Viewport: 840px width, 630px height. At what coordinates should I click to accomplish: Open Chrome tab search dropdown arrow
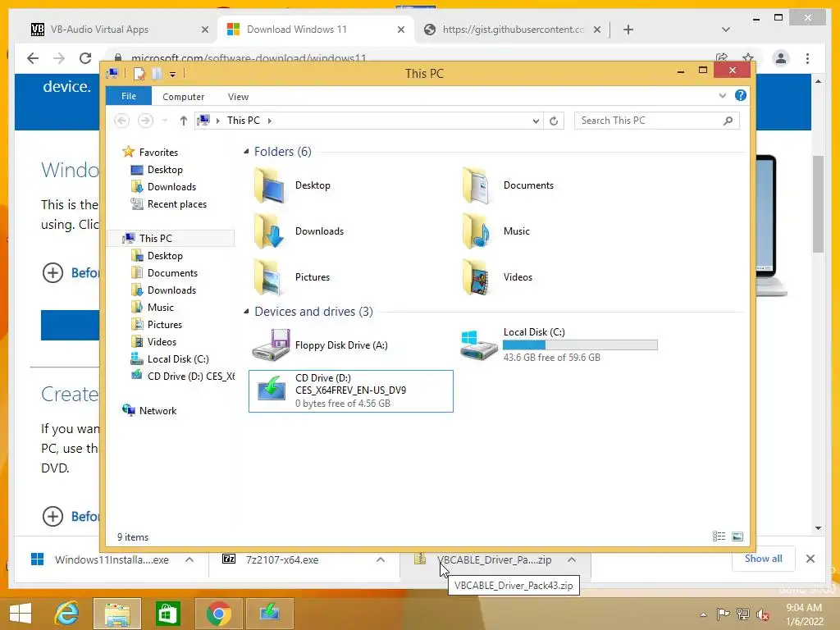pos(725,30)
